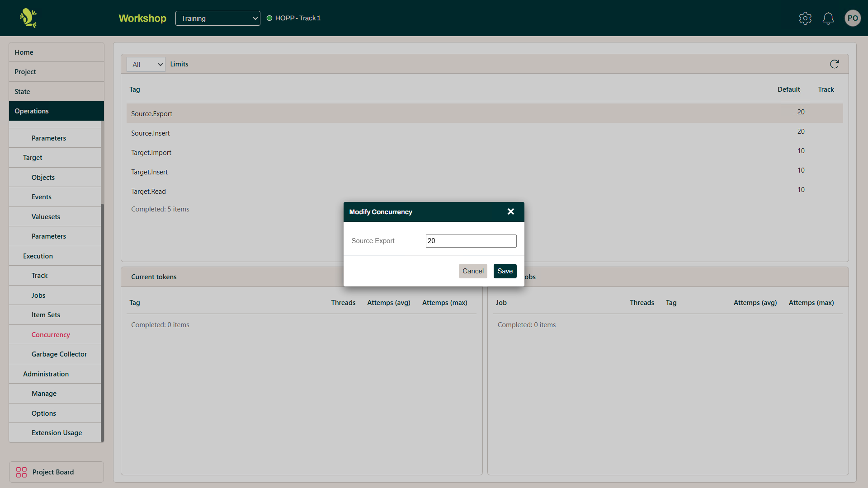The image size is (868, 488).
Task: Click the frog logo in the header
Action: point(27,18)
